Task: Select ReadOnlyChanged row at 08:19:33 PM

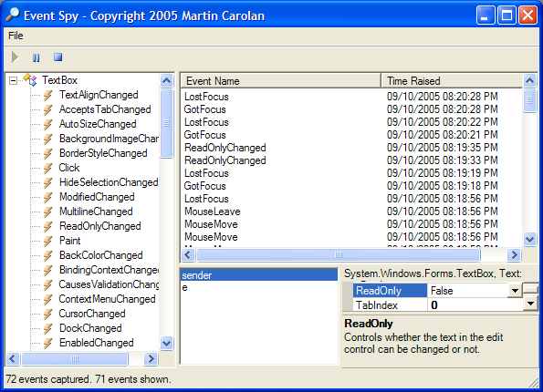Action: click(351, 160)
